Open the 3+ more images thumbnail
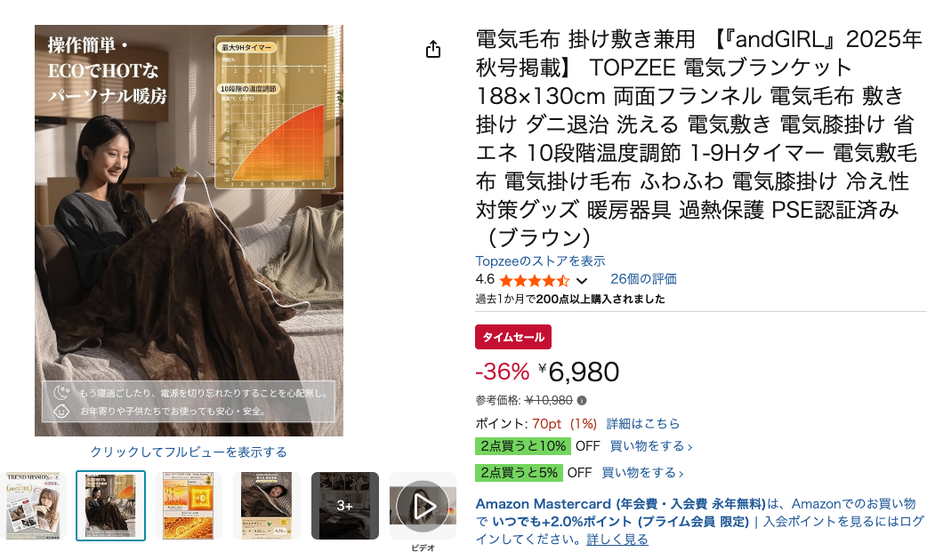 pos(344,506)
